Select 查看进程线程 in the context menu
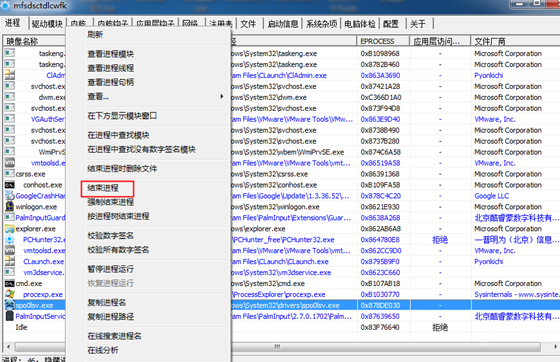 tap(111, 68)
